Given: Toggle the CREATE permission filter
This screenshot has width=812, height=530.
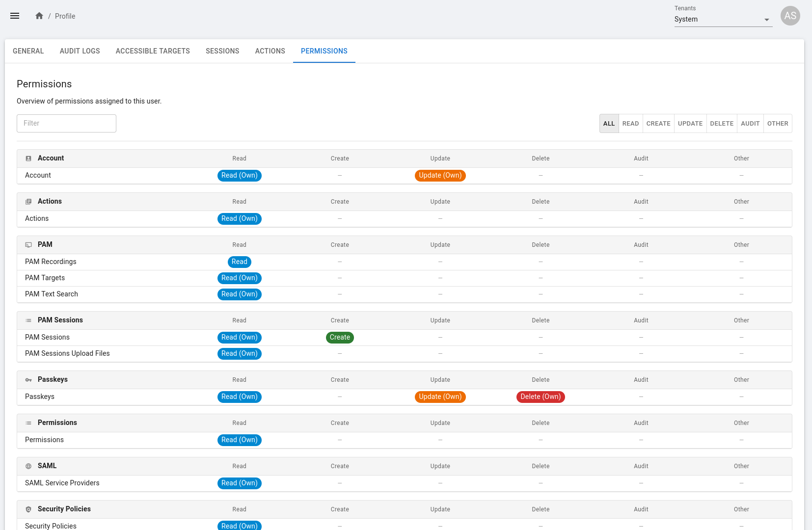Looking at the screenshot, I should 658,124.
